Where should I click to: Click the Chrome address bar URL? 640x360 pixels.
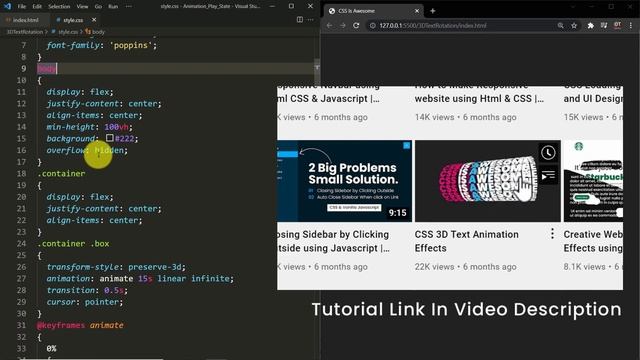(433, 25)
